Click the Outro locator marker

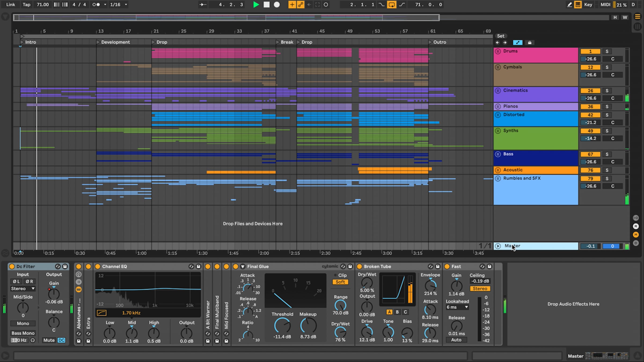point(430,42)
